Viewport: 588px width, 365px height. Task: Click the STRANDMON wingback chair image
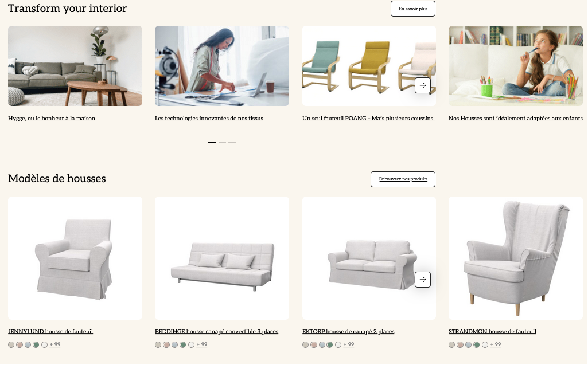(516, 258)
